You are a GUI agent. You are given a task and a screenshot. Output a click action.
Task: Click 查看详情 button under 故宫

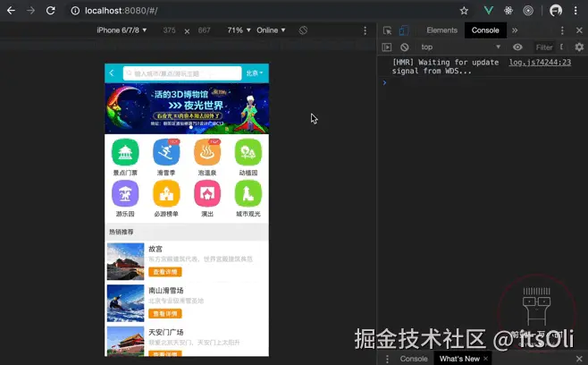pyautogui.click(x=165, y=272)
